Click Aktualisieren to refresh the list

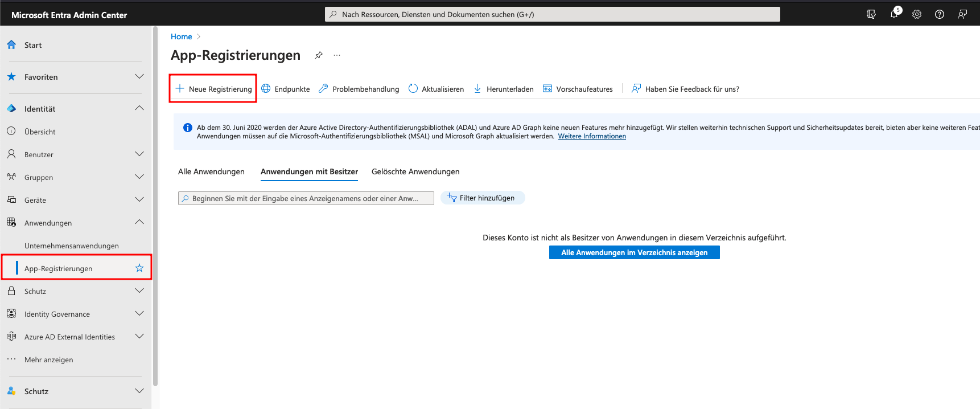[436, 89]
